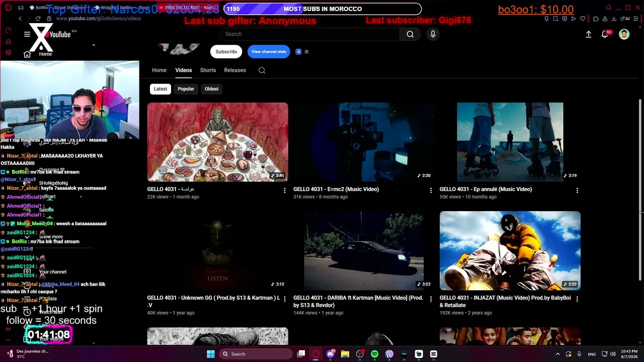Viewport: 644px width, 362px height.
Task: Click the YouTube search magnifier button
Action: pos(410,34)
